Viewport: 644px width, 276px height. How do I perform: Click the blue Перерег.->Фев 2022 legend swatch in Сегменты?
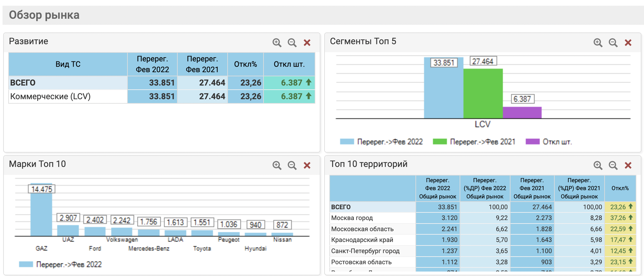point(347,142)
